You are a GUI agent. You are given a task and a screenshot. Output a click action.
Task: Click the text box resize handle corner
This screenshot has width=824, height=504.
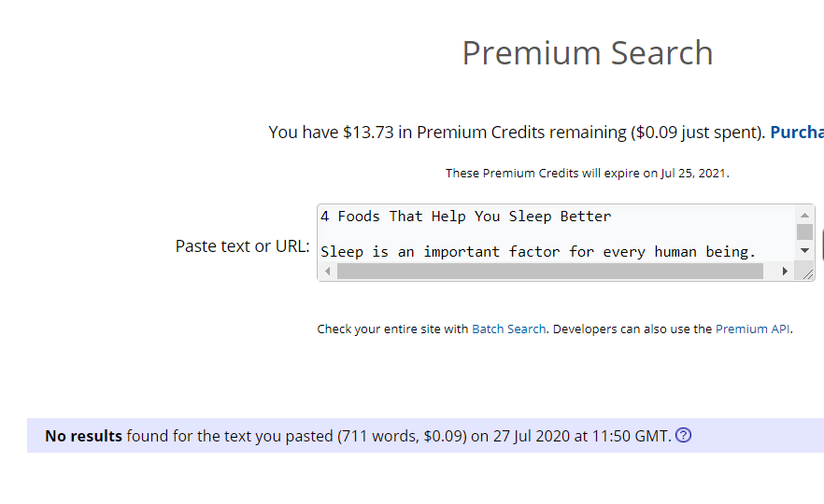point(805,272)
